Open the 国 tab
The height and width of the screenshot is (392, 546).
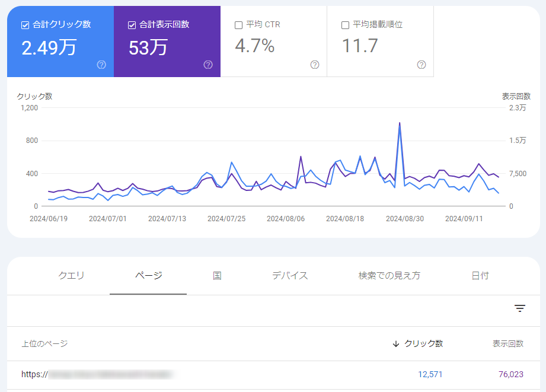coord(217,276)
